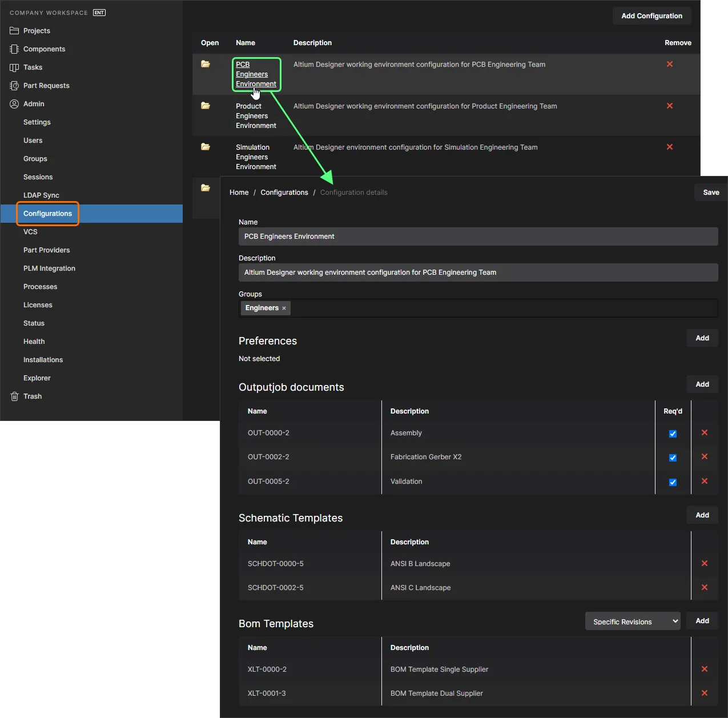Open Status admin page

34,323
